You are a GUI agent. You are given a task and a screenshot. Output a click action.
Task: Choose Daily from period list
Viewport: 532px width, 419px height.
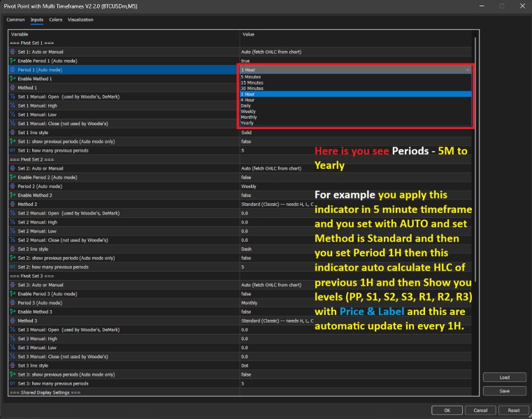(356, 105)
